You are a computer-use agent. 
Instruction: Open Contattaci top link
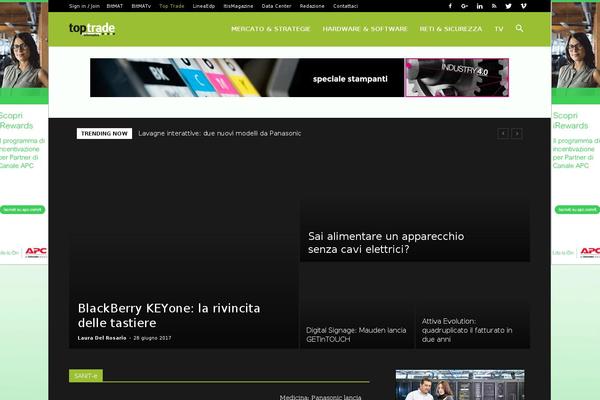[346, 6]
